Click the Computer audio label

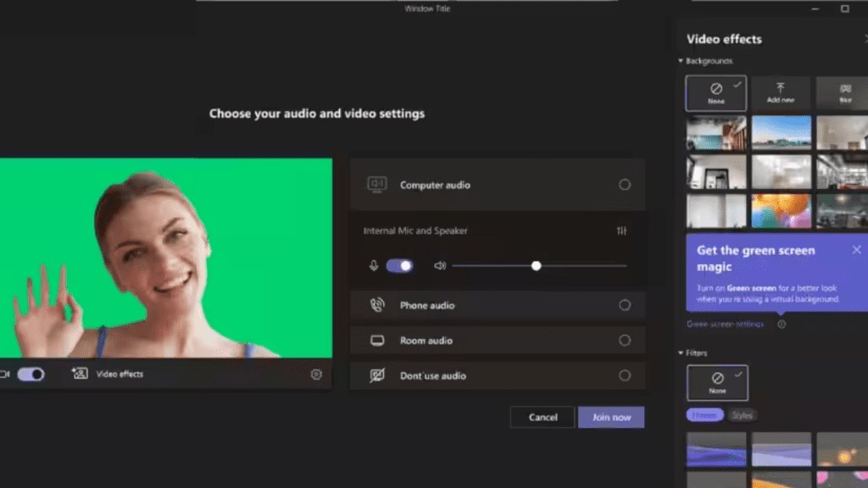tap(435, 185)
